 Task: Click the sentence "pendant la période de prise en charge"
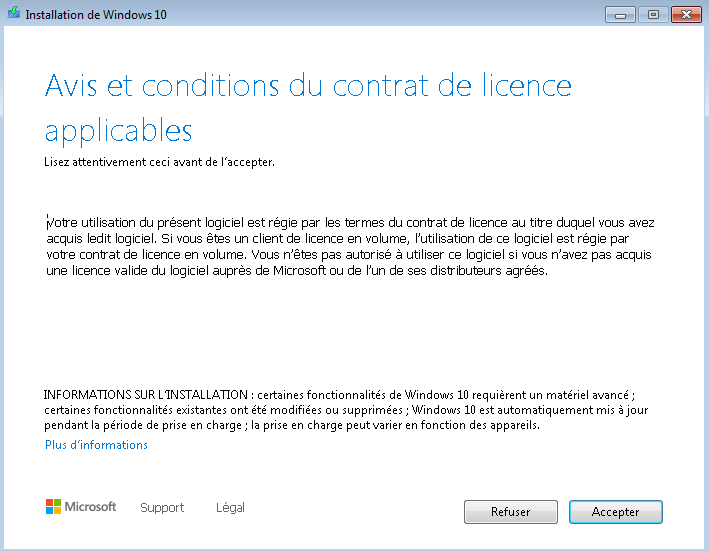tap(143, 425)
